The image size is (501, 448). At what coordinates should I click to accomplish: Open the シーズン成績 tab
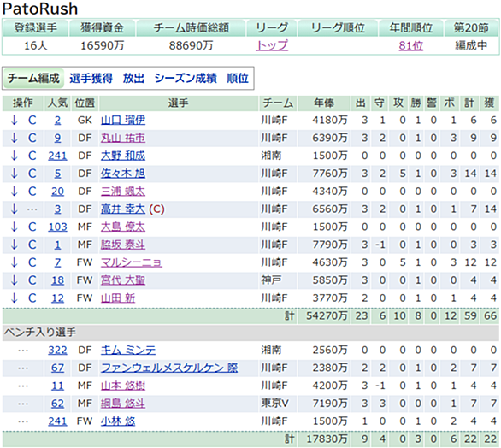(x=186, y=79)
